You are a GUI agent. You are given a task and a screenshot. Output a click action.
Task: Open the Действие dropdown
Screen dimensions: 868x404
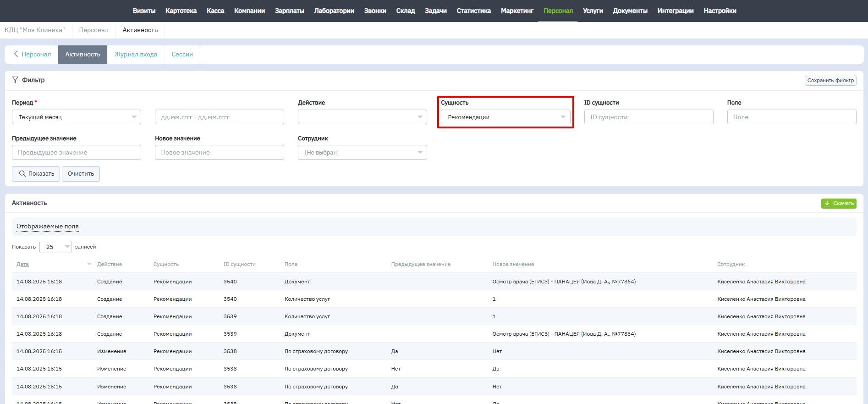(x=363, y=117)
